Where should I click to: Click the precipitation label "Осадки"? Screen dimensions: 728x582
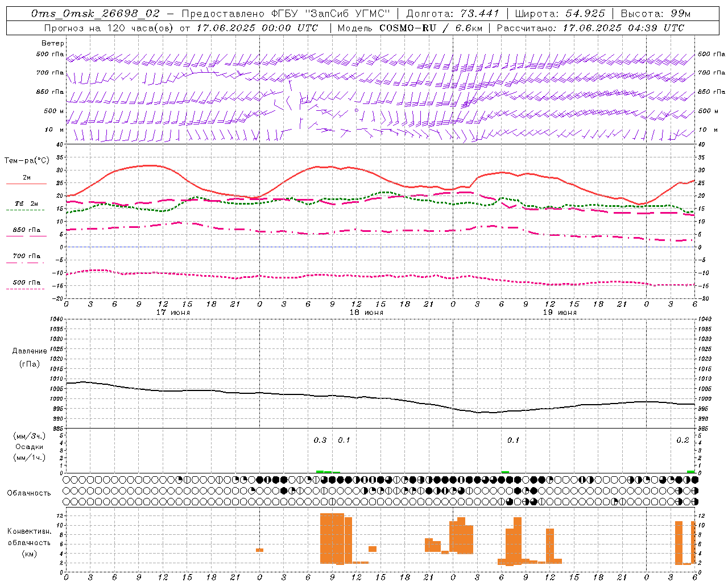pyautogui.click(x=30, y=447)
